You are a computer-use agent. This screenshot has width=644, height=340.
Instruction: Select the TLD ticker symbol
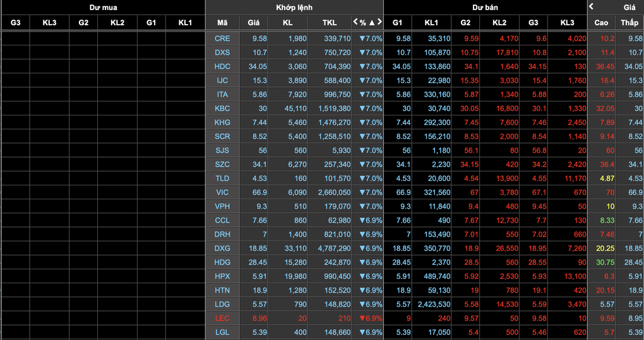click(x=222, y=179)
